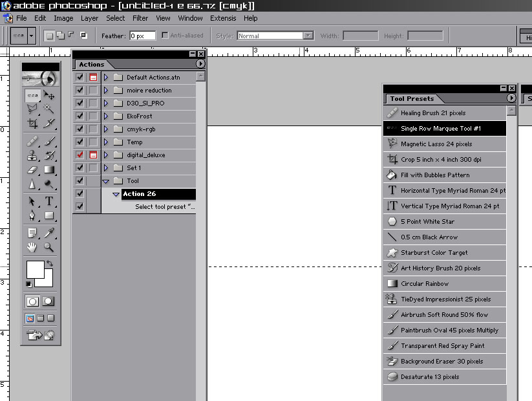
Task: Select the Magic Wand tool
Action: click(49, 109)
